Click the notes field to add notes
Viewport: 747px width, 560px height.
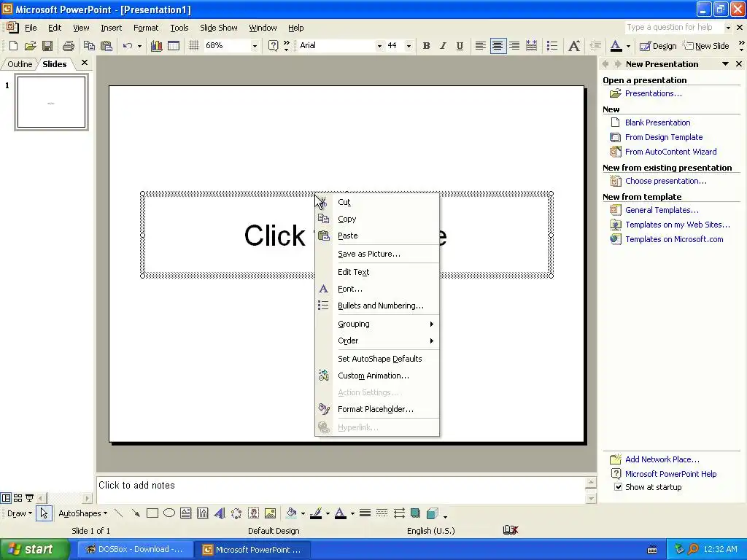pyautogui.click(x=341, y=489)
